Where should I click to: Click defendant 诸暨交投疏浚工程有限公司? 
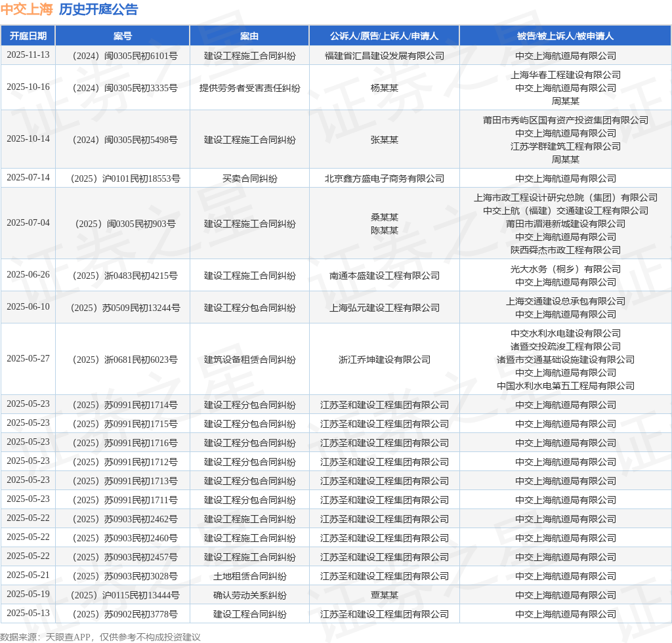565,346
